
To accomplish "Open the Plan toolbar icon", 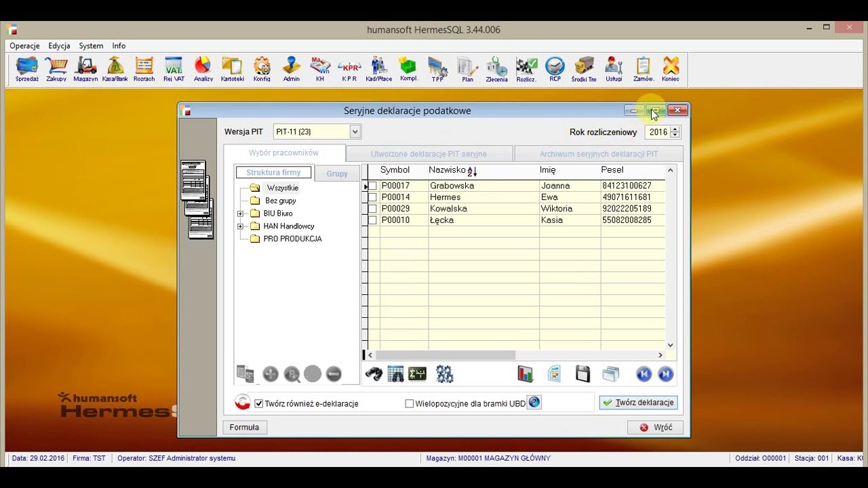I will pyautogui.click(x=467, y=70).
